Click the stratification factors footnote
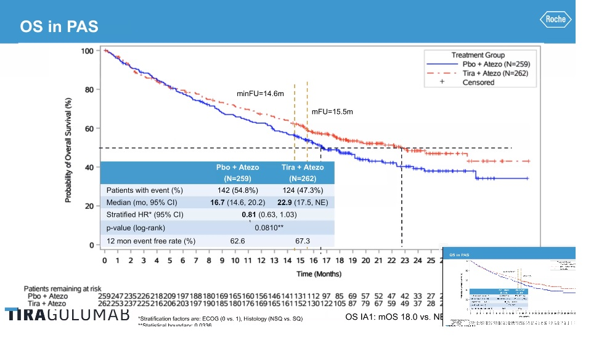This screenshot has width=599, height=364. point(221,318)
